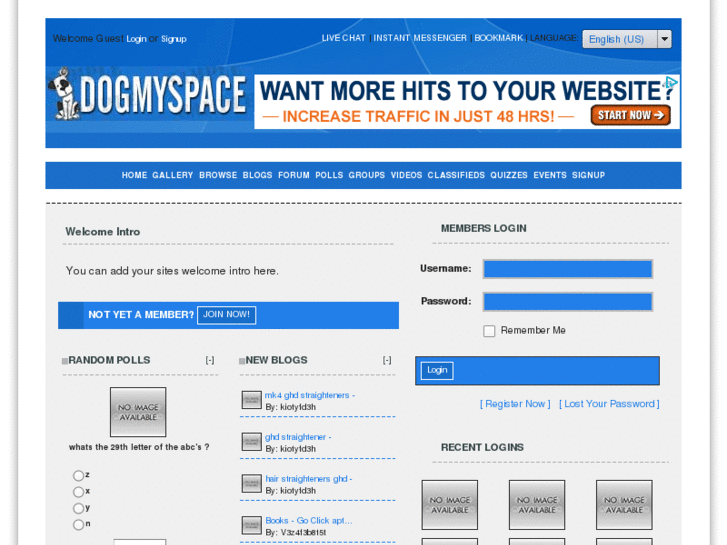Screen dimensions: 727x545
Task: Click the members Login button
Action: tap(437, 370)
